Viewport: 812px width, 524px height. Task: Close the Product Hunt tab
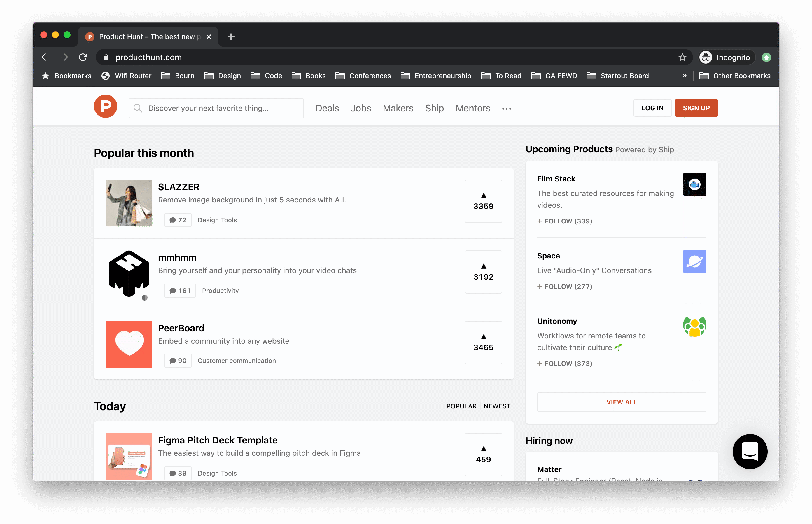[209, 37]
